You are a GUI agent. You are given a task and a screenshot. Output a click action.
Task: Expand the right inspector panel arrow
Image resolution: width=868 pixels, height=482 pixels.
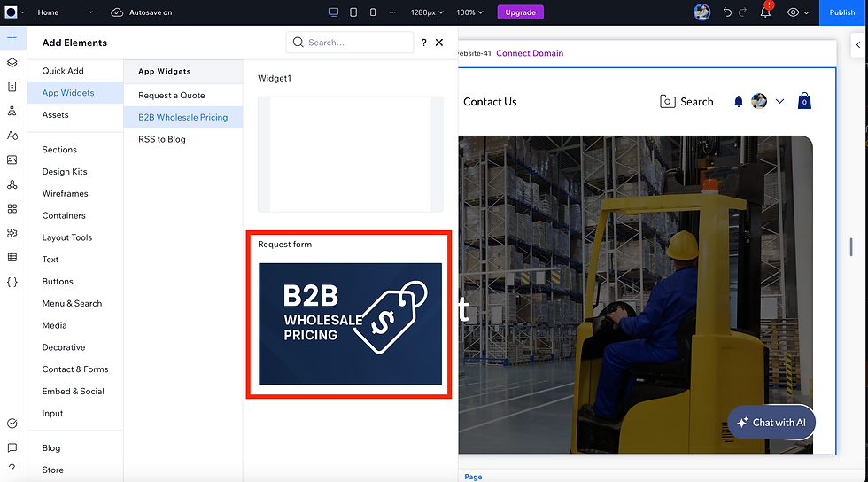858,45
